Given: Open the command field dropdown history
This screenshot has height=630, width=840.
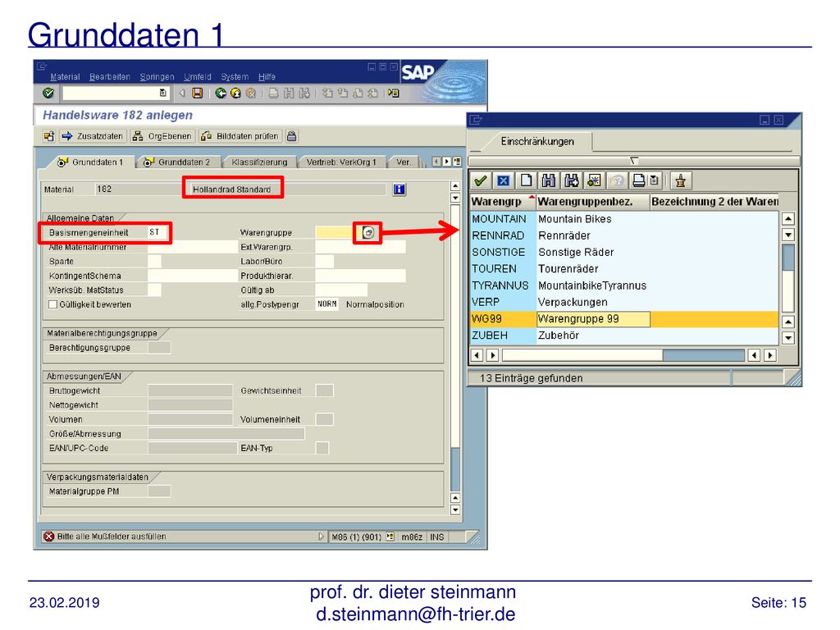Looking at the screenshot, I should pos(163,94).
